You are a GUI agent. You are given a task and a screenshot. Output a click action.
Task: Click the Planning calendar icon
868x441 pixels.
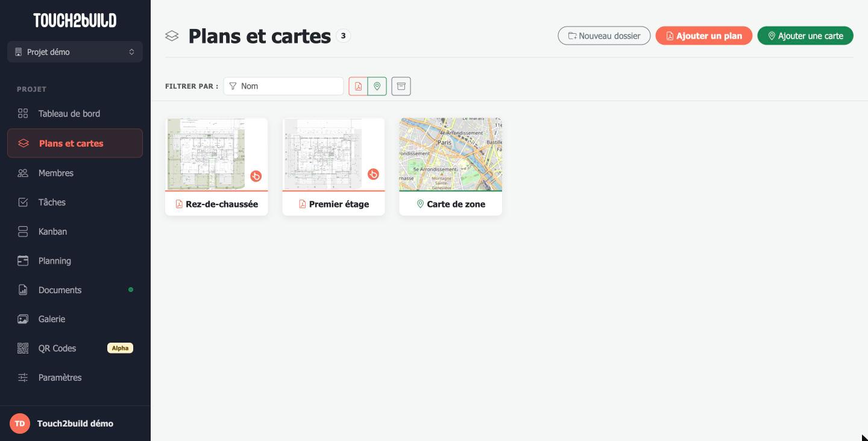tap(23, 261)
